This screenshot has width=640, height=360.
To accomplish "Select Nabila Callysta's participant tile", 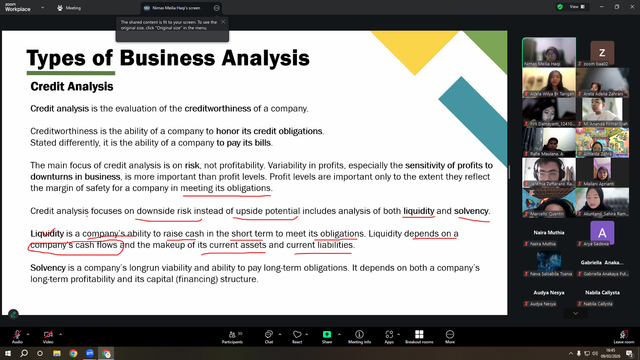I will (602, 293).
